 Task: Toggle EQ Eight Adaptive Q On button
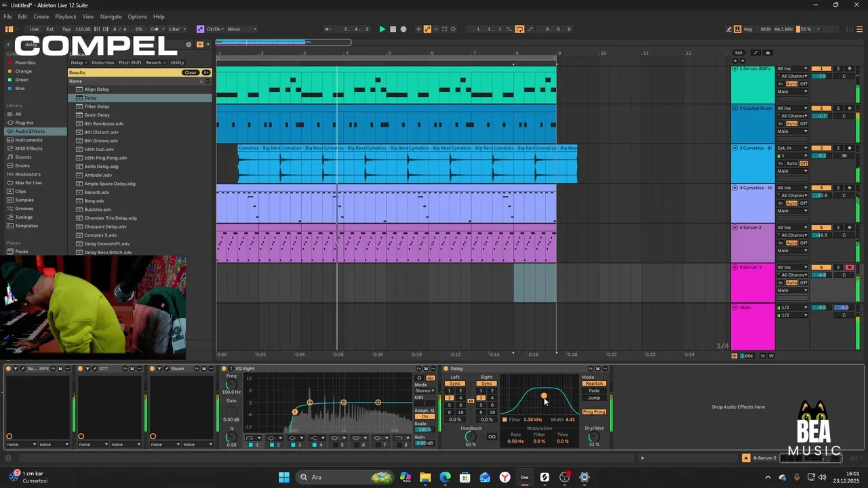(x=425, y=416)
